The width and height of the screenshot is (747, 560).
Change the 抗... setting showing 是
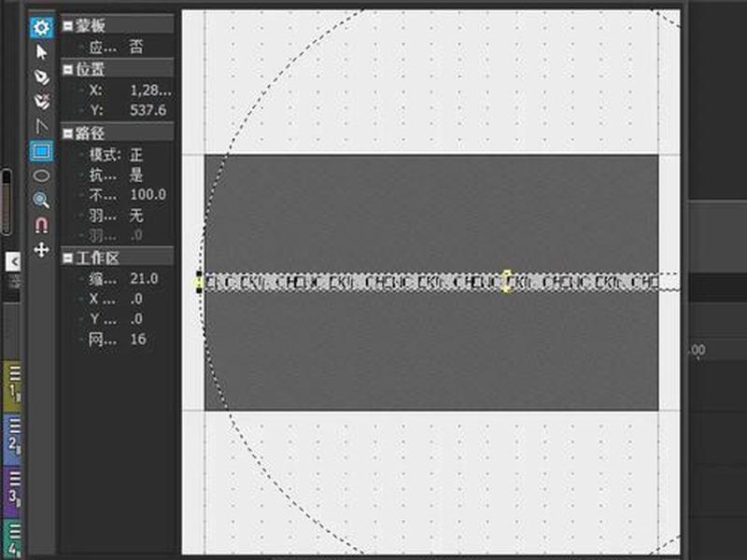point(136,175)
